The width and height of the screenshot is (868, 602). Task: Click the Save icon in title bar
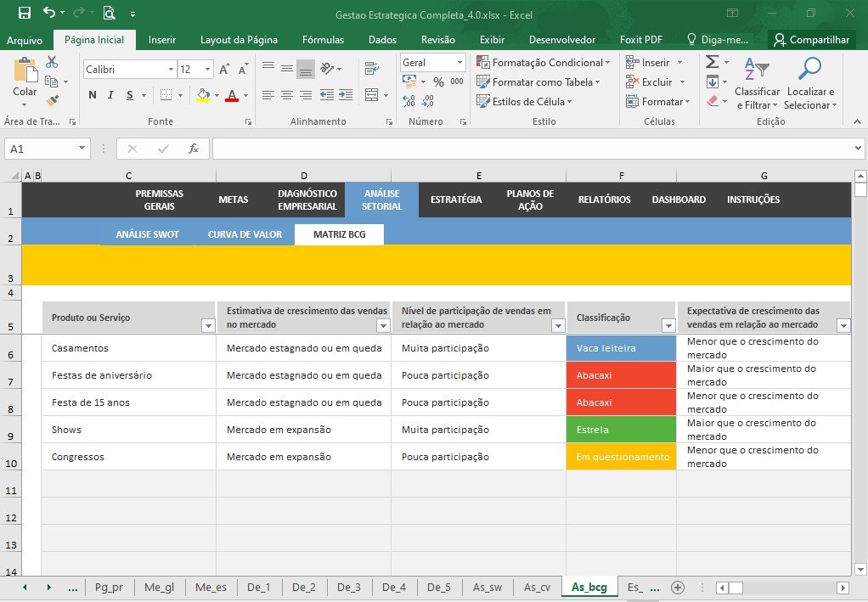25,13
